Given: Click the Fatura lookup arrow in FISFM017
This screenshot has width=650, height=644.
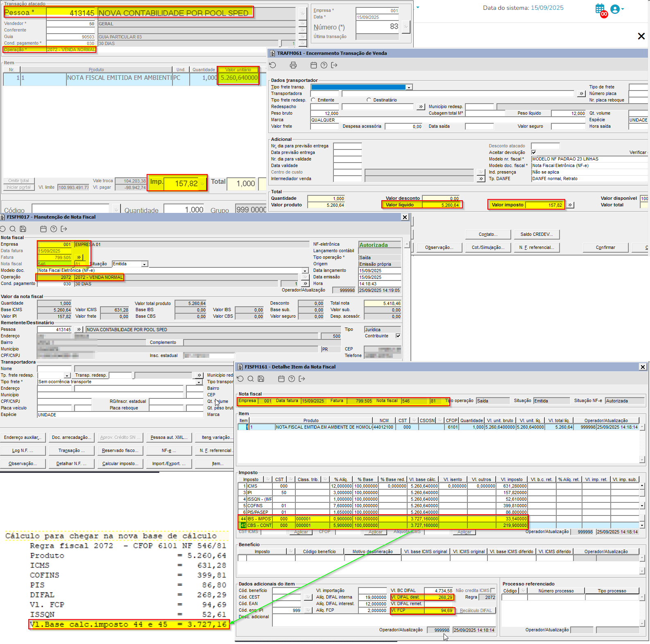Looking at the screenshot, I should (79, 257).
